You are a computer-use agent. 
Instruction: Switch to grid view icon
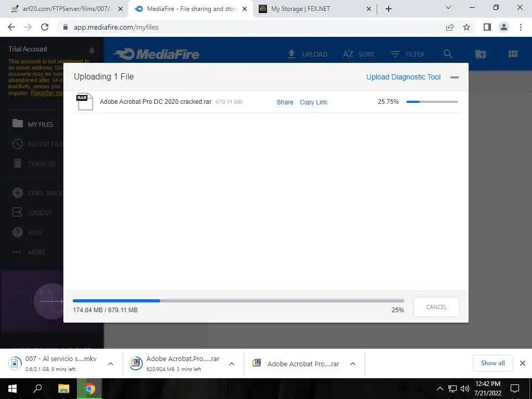(x=513, y=54)
